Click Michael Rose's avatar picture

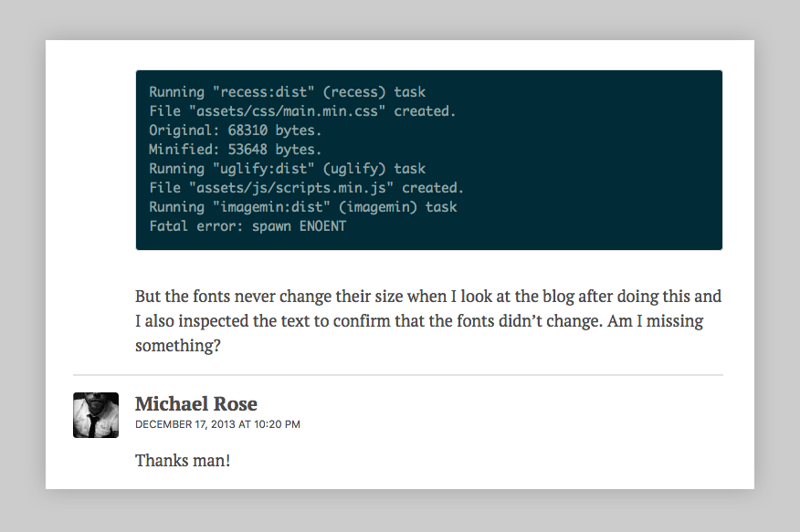(x=95, y=414)
